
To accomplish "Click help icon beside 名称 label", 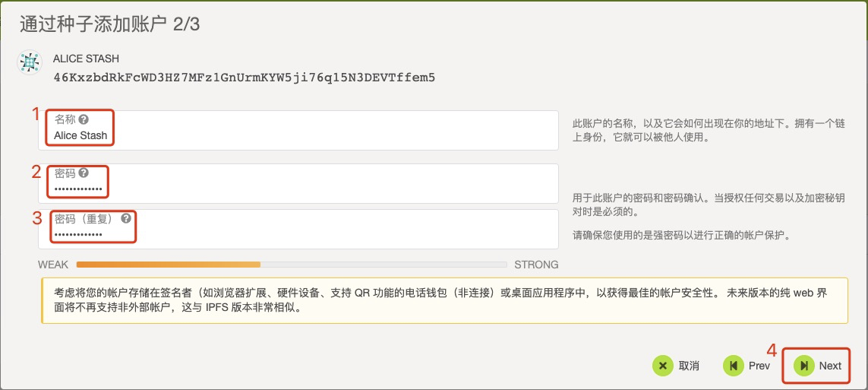I will (x=84, y=120).
